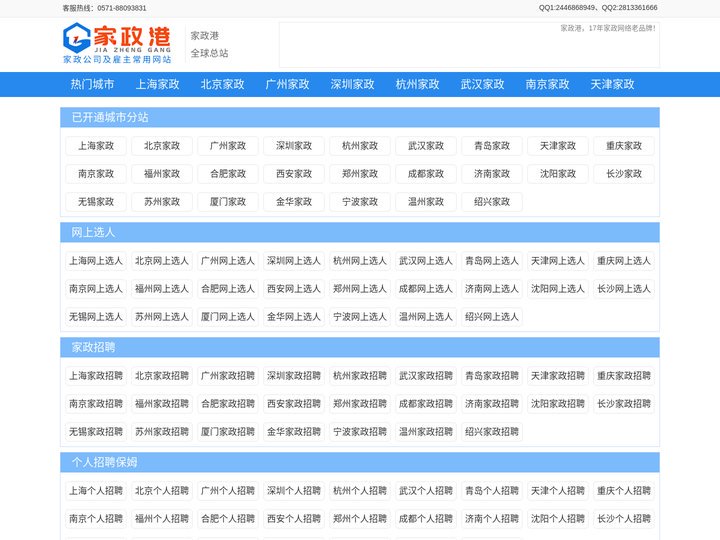Choose 深圳家政 in the navigation bar

tap(353, 84)
